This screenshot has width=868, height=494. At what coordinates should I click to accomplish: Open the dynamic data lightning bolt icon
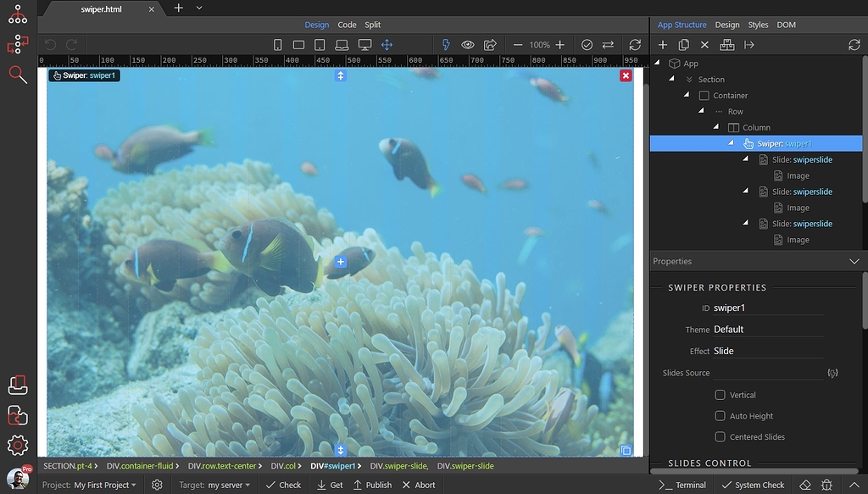pyautogui.click(x=445, y=44)
